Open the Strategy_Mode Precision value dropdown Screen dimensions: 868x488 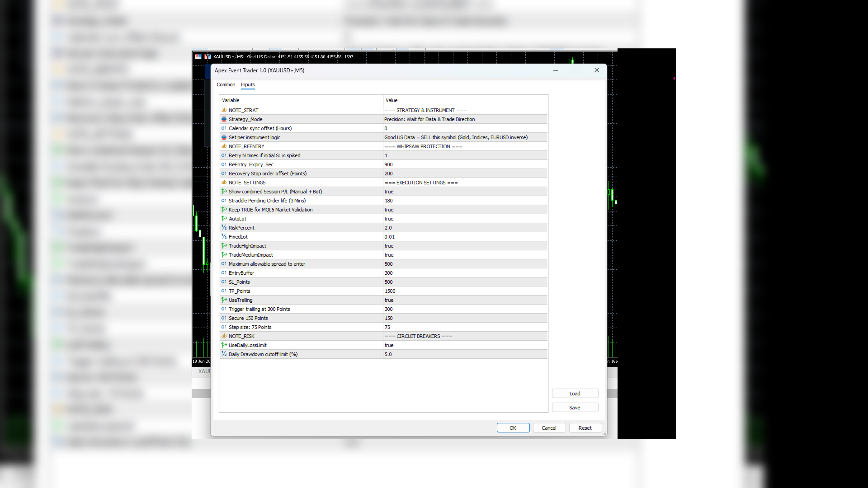click(x=465, y=119)
